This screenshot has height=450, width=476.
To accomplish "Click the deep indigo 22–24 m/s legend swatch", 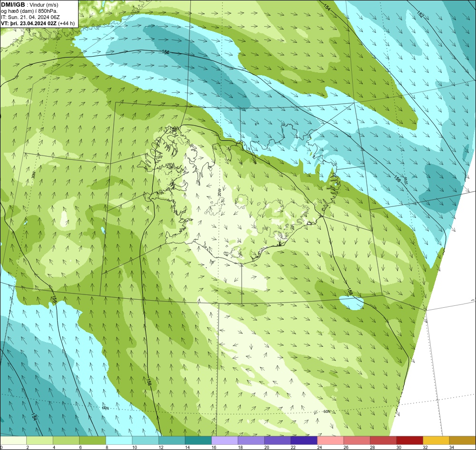I will point(304,440).
